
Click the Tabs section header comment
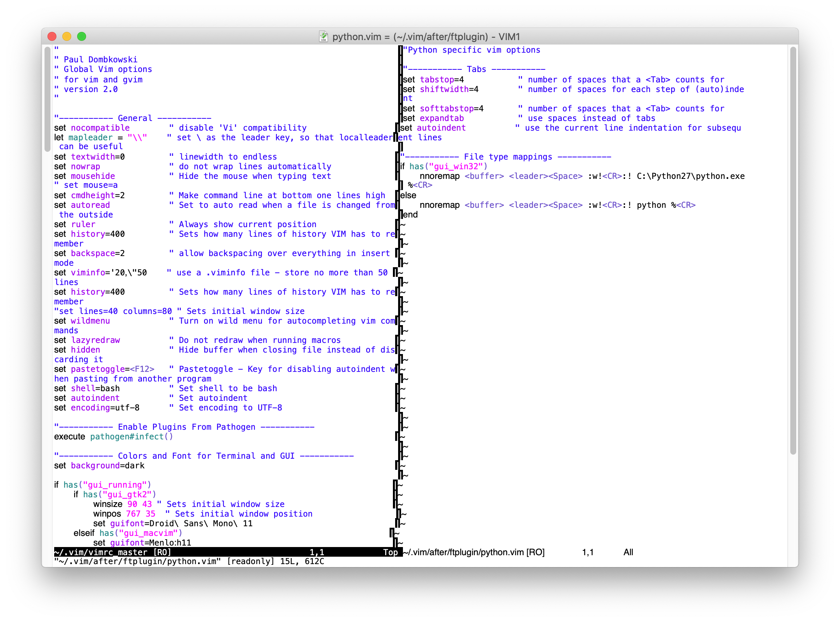(474, 69)
